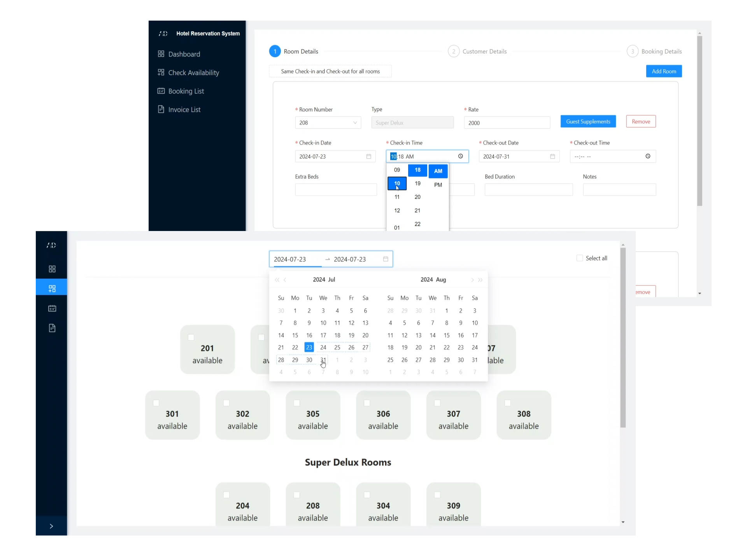Click the check-in date calendar icon
The image size is (747, 560).
coord(368,156)
